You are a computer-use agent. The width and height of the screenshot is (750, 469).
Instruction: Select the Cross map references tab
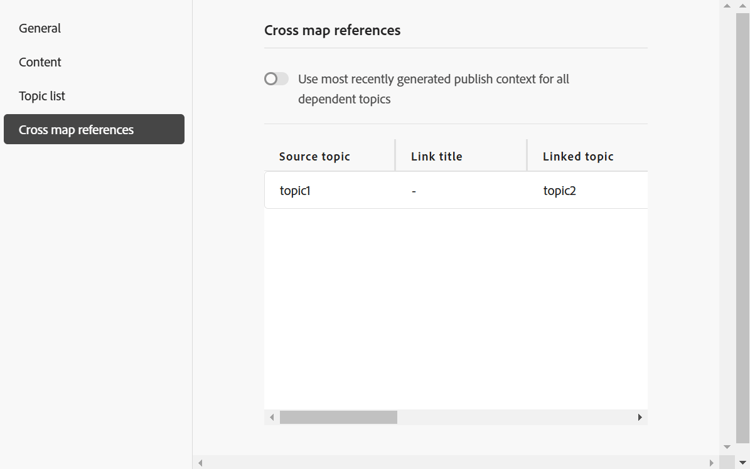(x=94, y=130)
